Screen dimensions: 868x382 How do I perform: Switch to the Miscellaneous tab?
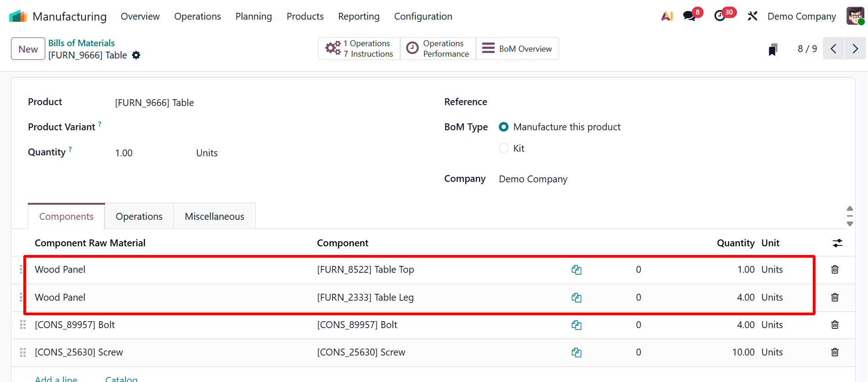(214, 217)
